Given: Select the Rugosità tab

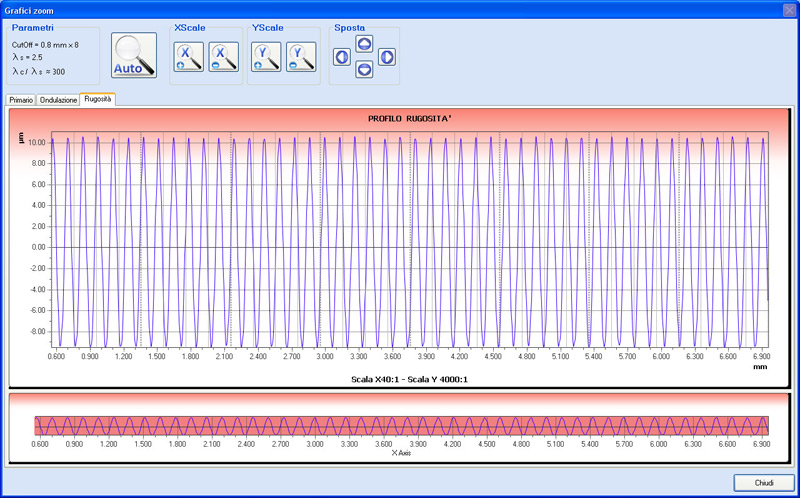Looking at the screenshot, I should 98,99.
